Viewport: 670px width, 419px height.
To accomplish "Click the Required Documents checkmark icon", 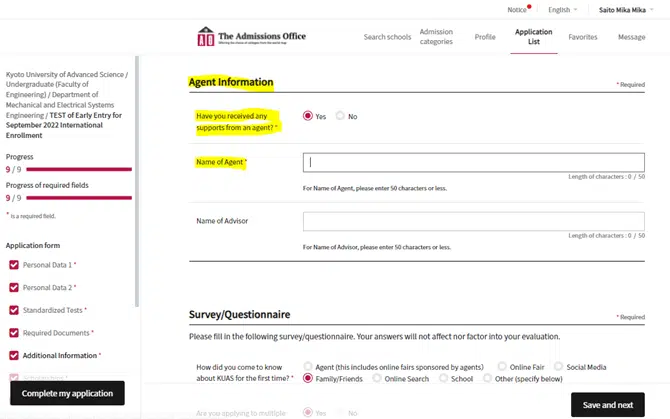I will click(x=14, y=333).
